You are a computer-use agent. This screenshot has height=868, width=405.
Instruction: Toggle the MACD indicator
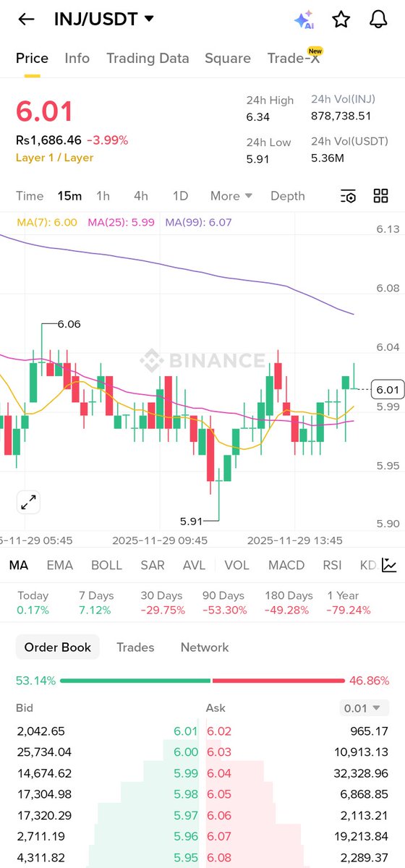286,565
